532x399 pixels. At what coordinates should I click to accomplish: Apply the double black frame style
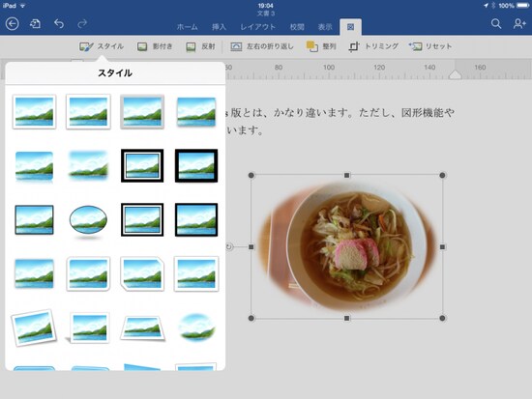(142, 165)
